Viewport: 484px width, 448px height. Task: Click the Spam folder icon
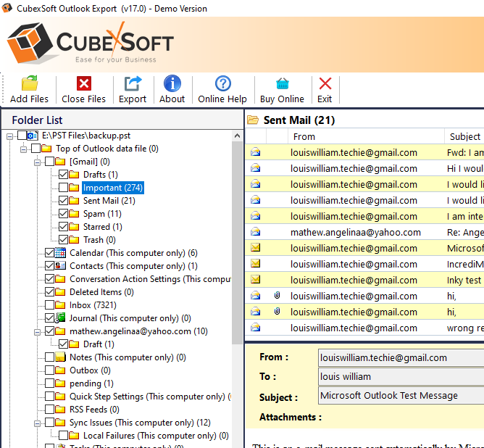tap(74, 214)
